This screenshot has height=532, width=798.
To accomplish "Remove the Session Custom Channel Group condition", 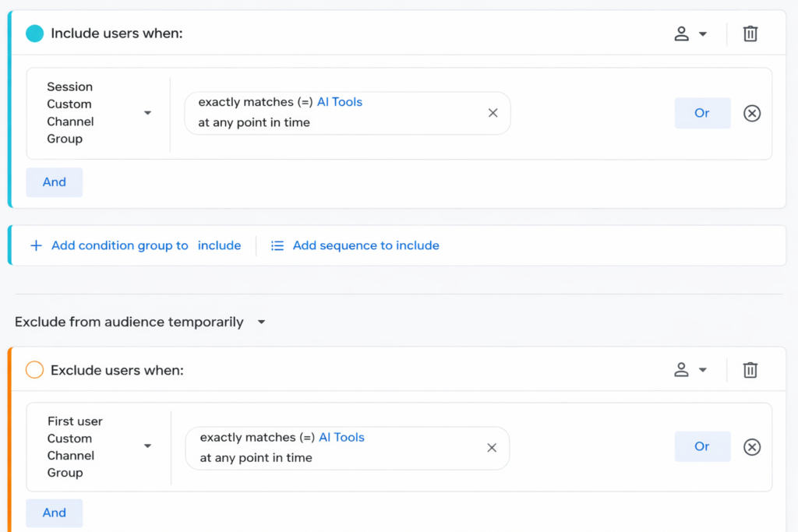I will tap(751, 114).
